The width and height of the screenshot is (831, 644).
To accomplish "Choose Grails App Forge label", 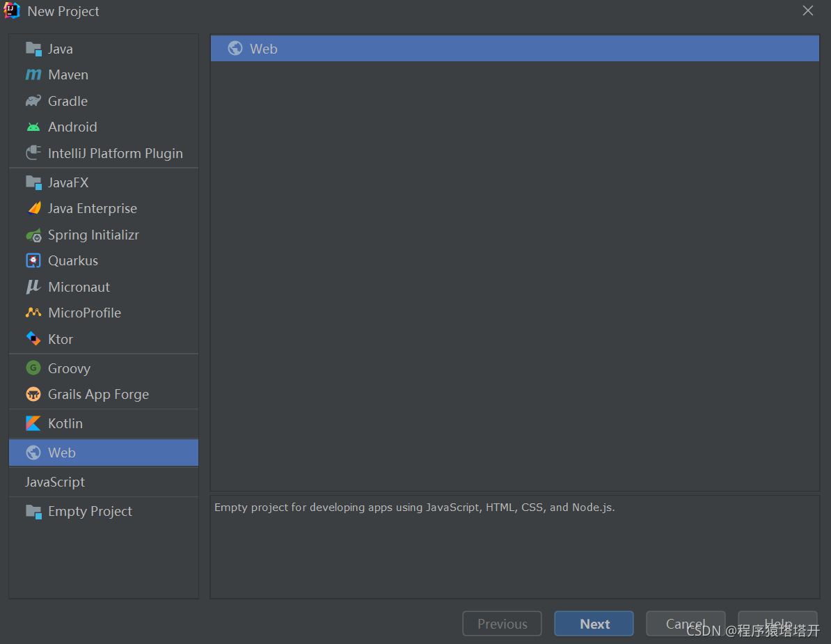I will click(x=98, y=394).
